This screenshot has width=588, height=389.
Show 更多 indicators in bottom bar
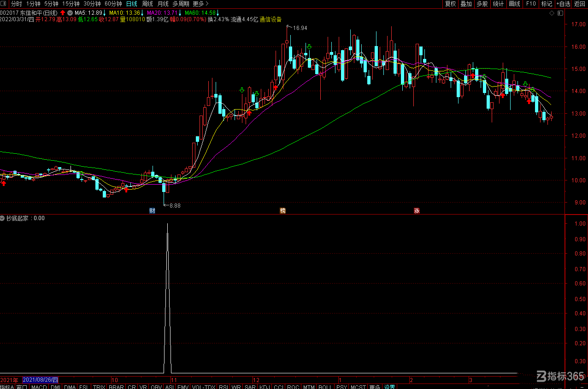click(375, 387)
